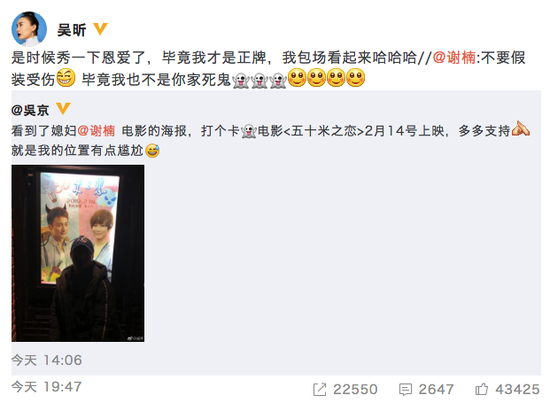Click the quoted post timestamp 今天 14:06

[x=47, y=360]
